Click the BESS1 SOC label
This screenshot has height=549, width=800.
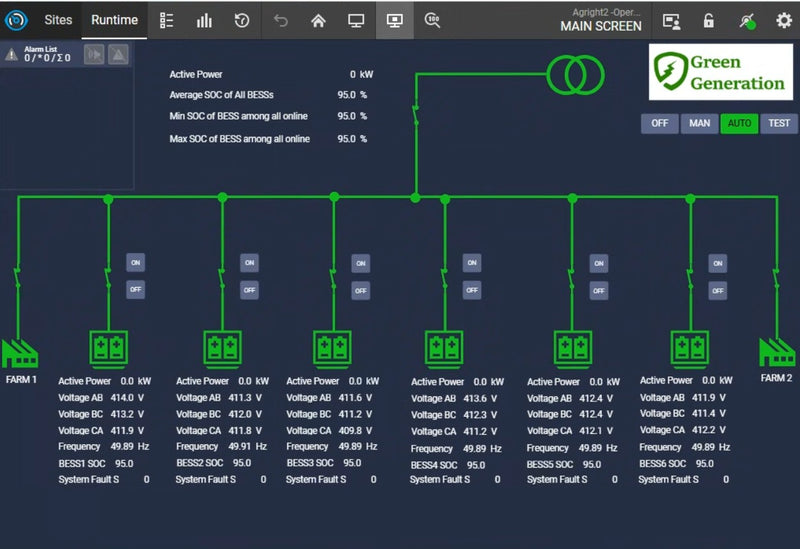tap(82, 464)
